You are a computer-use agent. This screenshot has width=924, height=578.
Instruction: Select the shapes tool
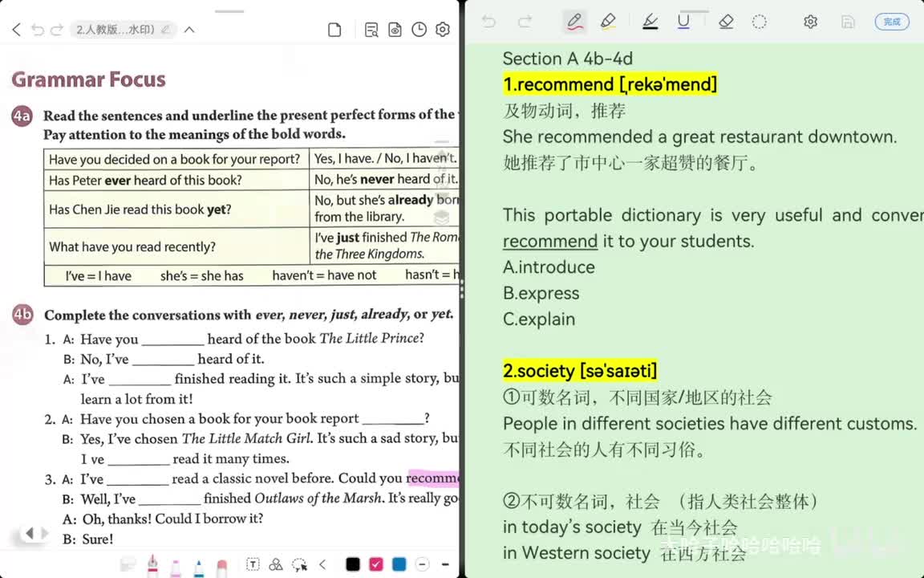[275, 564]
